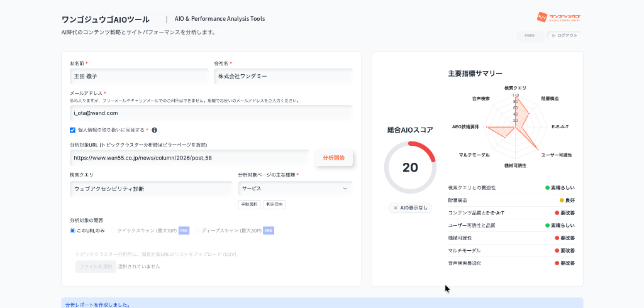
Task: Click the email address input field
Action: click(211, 113)
